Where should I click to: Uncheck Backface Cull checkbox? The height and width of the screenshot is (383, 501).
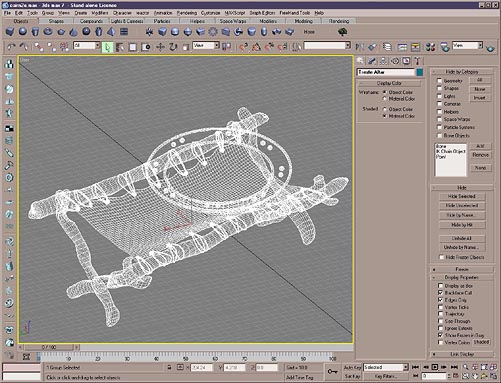[440, 293]
